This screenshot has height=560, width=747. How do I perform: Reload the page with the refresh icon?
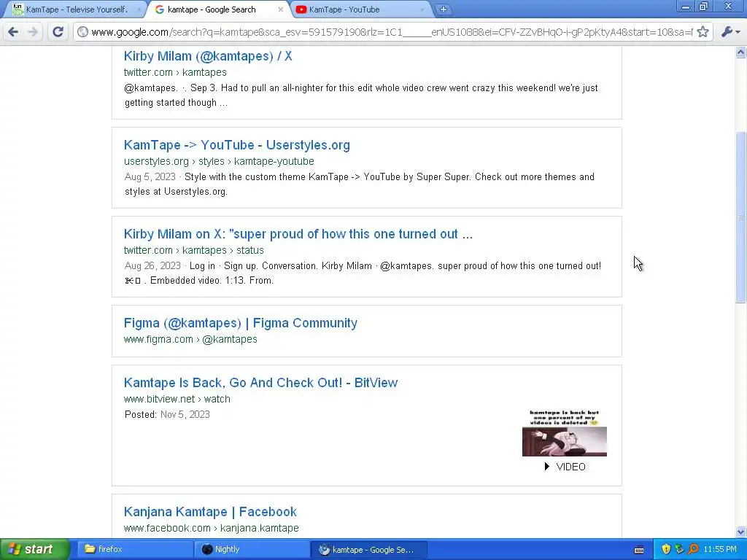tap(58, 32)
